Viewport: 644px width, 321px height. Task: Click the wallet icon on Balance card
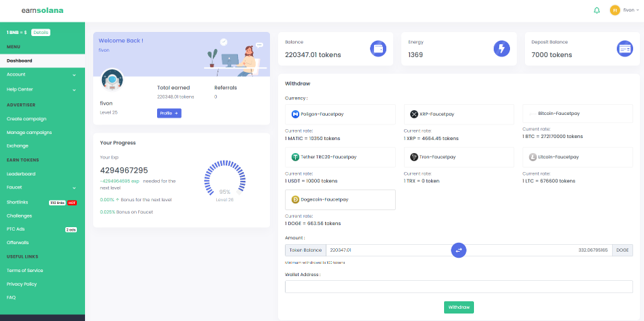pos(378,48)
